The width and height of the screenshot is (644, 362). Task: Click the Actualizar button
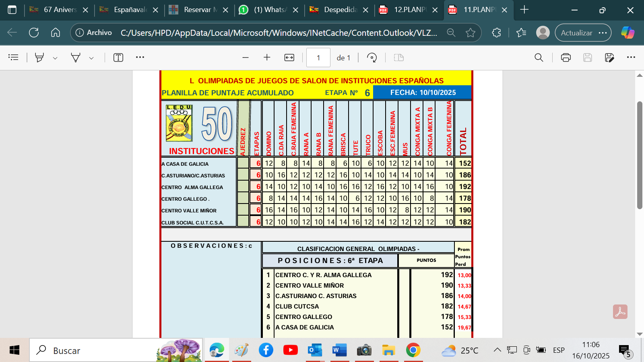tap(576, 33)
